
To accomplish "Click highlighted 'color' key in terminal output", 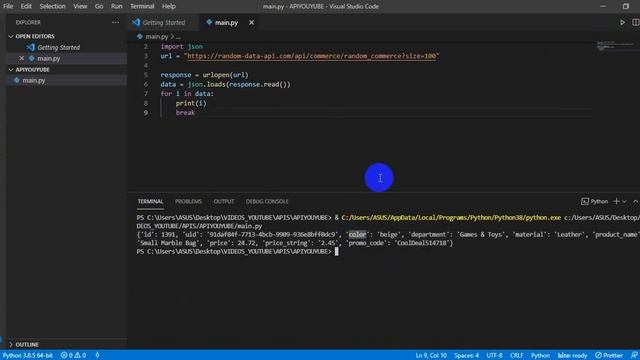I will tap(357, 234).
